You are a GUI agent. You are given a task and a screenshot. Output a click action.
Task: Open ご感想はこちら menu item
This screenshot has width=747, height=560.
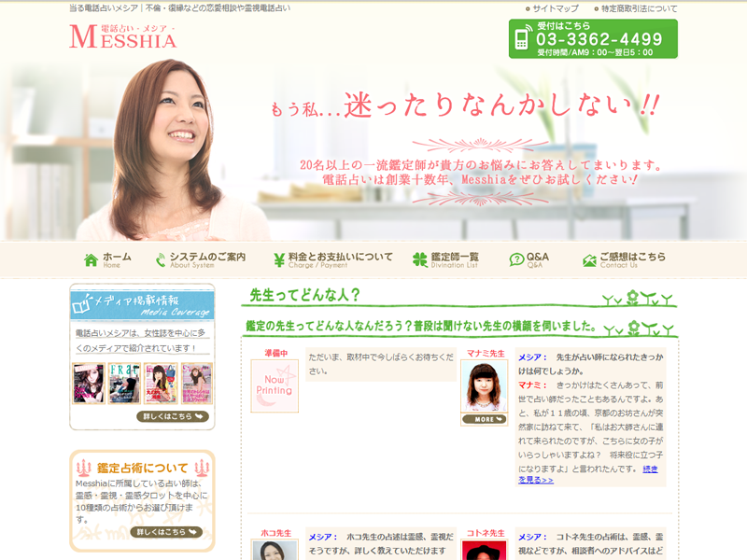(633, 260)
